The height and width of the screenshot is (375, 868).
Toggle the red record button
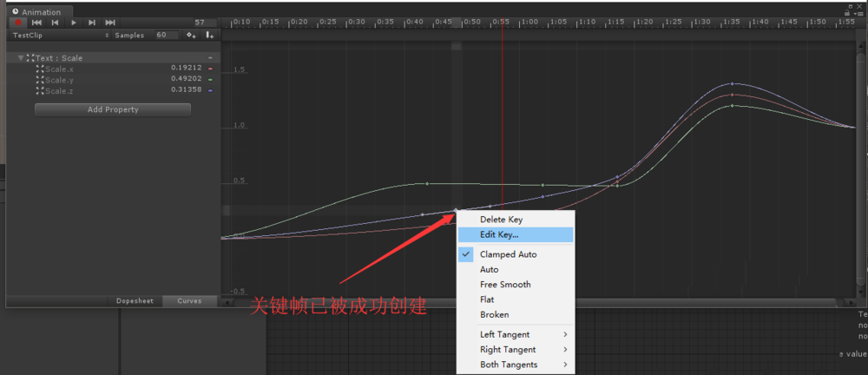tap(17, 23)
